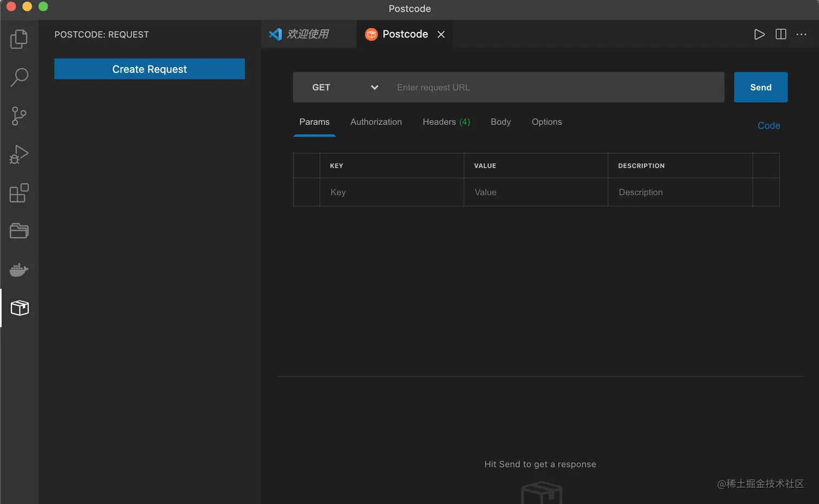Click the Value parameter input cell
Image resolution: width=819 pixels, height=504 pixels.
click(x=536, y=192)
